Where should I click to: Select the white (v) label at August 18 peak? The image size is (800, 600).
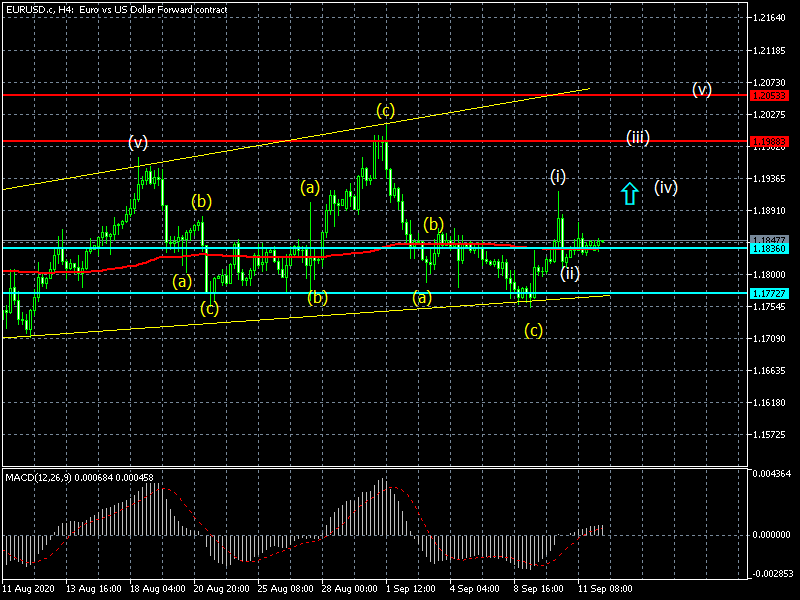pos(138,143)
